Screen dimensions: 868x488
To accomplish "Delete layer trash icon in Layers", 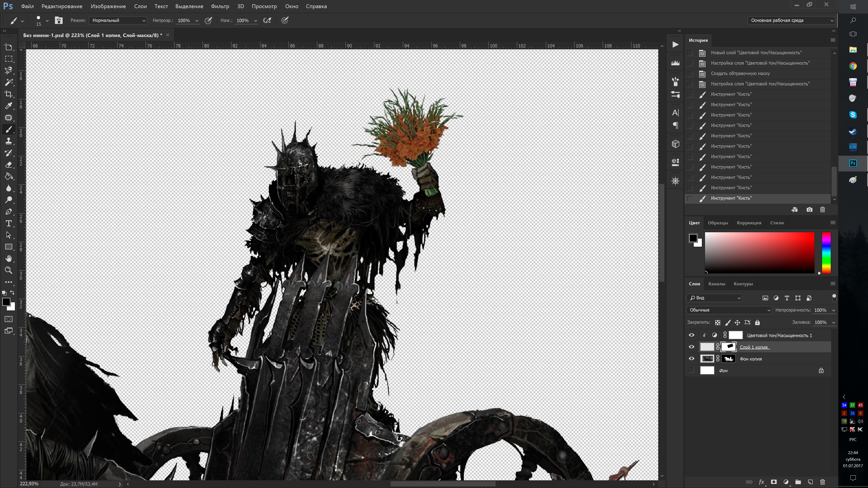I will point(823,482).
